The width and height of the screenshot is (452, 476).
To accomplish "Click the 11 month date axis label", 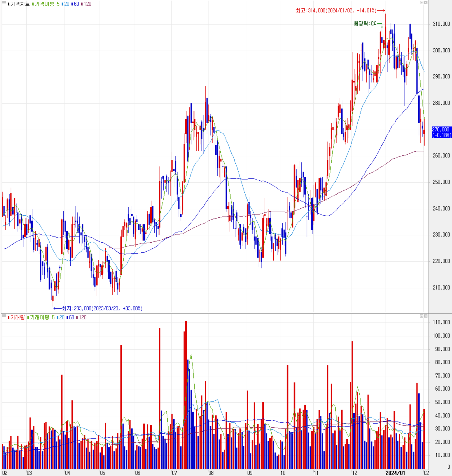I will 316,473.
